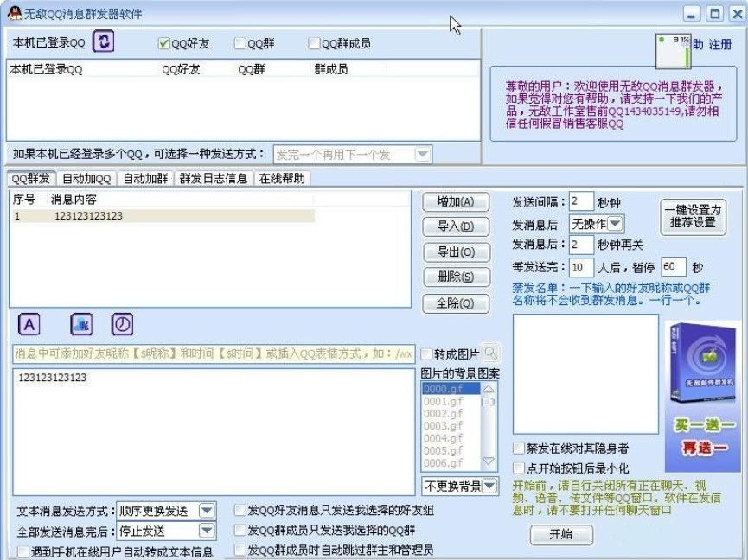Click the message content edit area
Image resolution: width=748 pixels, height=560 pixels.
pos(214,432)
